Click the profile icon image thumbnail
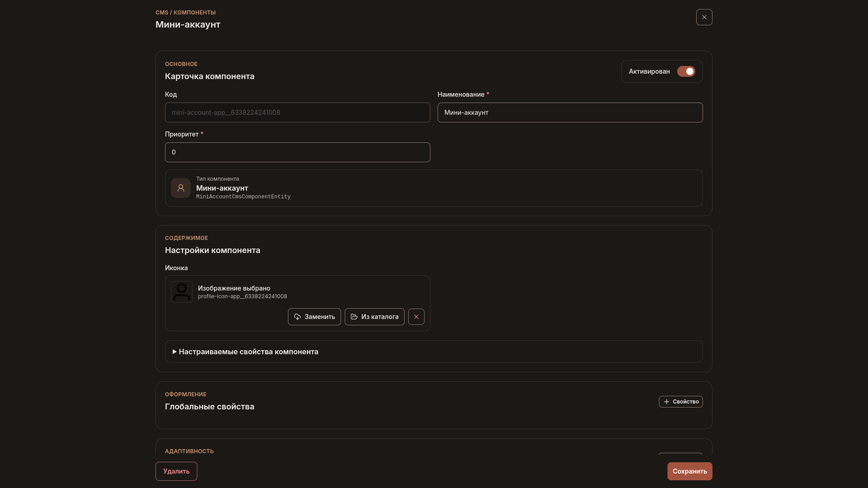868x488 pixels. click(x=181, y=292)
